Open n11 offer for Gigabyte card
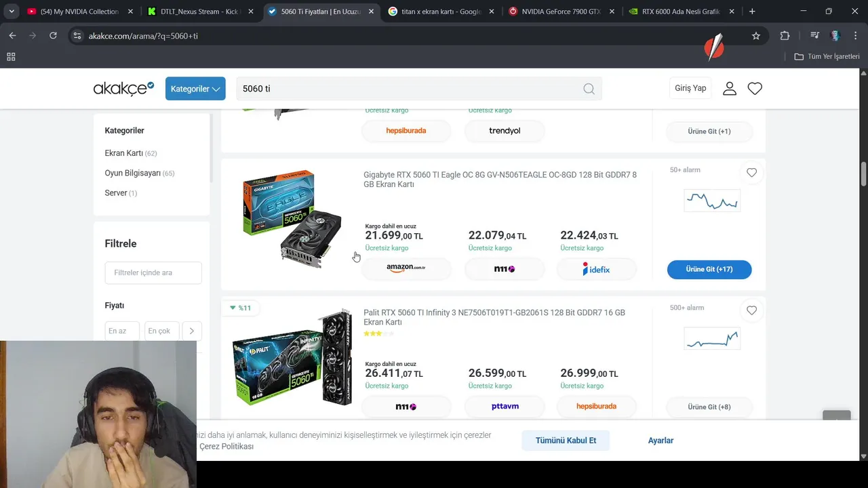868x488 pixels. [x=505, y=269]
